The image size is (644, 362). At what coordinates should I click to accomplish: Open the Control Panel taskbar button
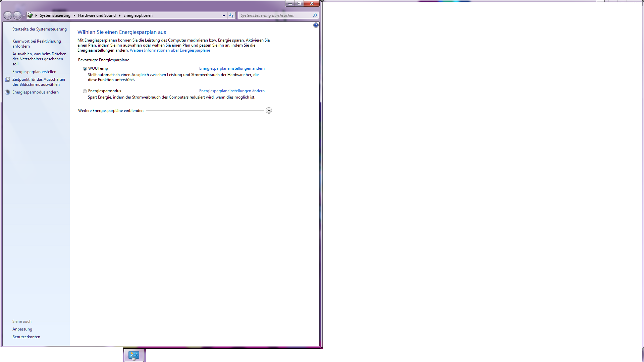(134, 355)
